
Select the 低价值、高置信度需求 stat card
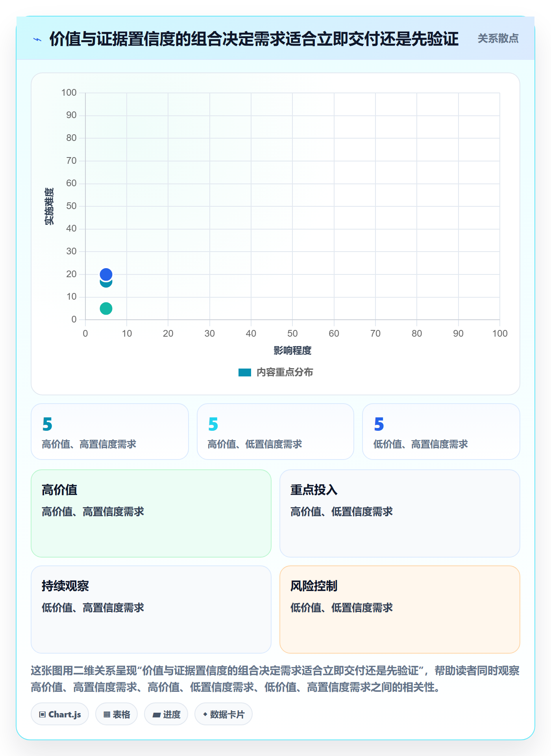tap(441, 432)
